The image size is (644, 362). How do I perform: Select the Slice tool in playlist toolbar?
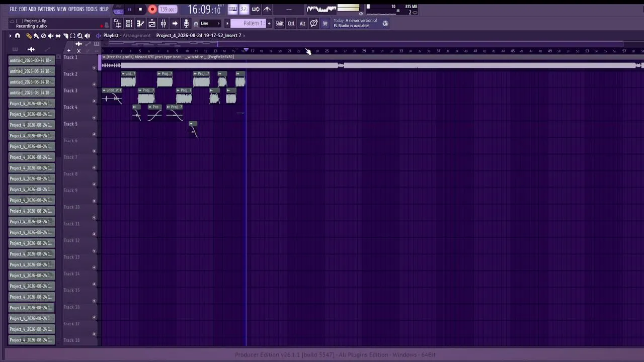65,36
